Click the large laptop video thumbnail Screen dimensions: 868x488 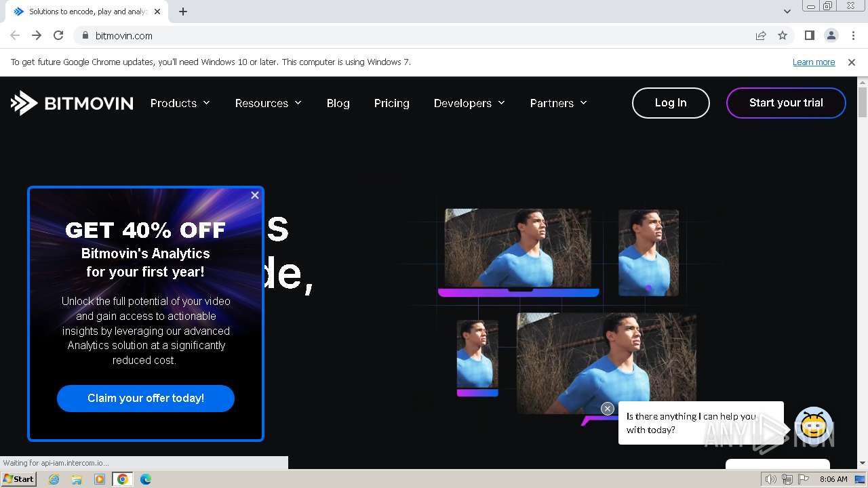(519, 253)
